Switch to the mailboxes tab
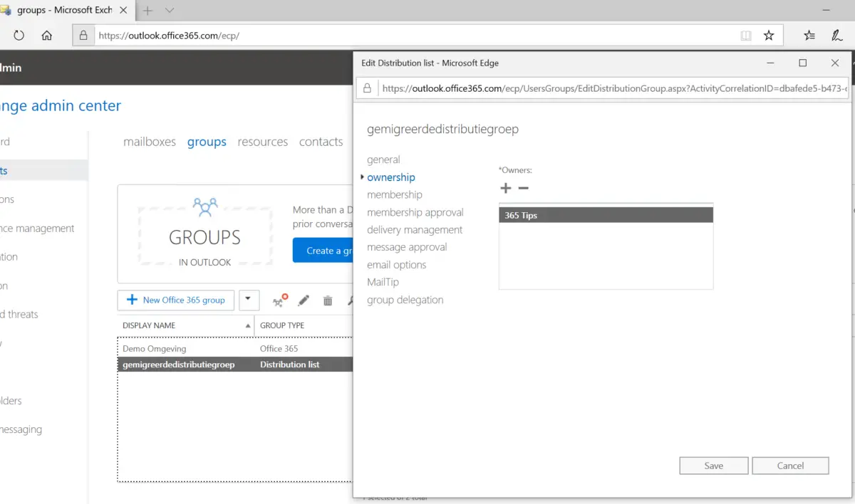Image resolution: width=855 pixels, height=504 pixels. click(150, 141)
